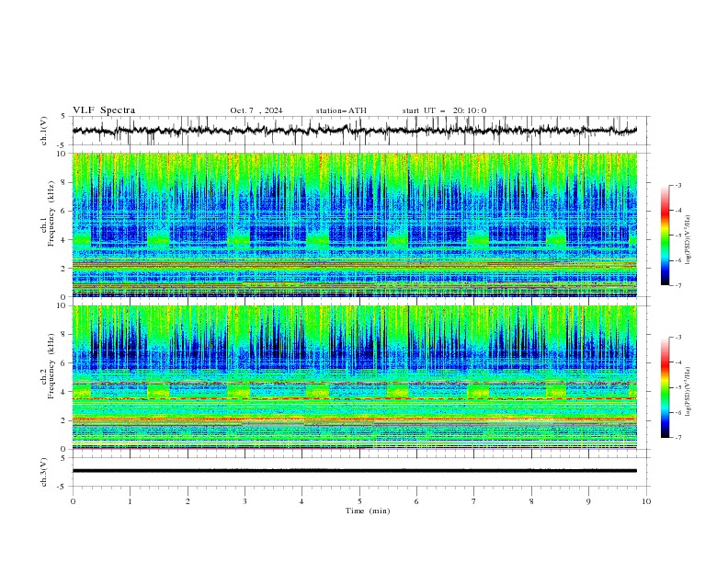Click the lower color bar 'log(PSD)(V²/Hz)' label

tap(688, 392)
